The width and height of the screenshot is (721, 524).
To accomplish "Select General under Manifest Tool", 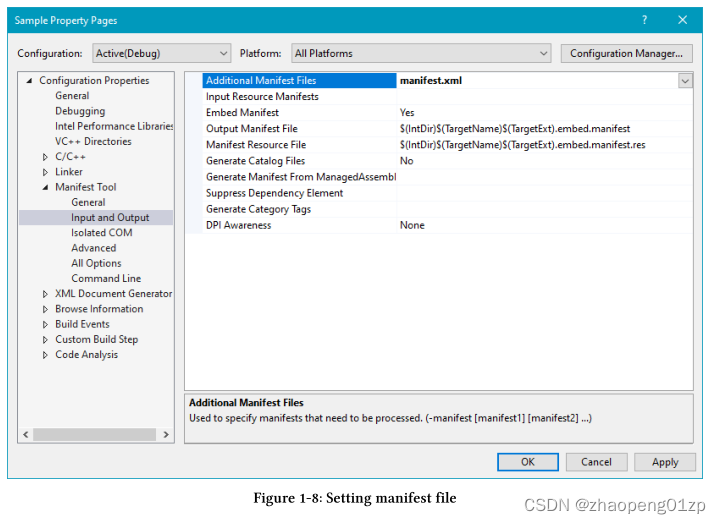I will point(88,202).
